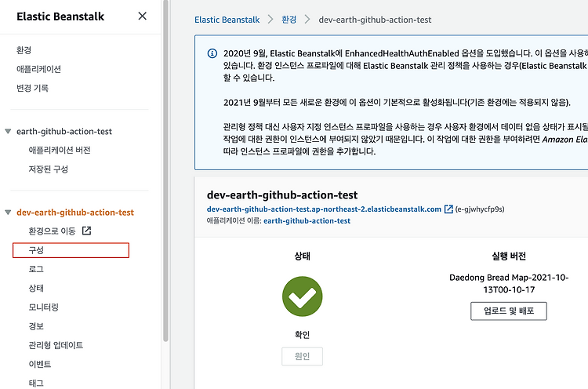Open 관리형 업데이트 in the sidebar

click(56, 345)
